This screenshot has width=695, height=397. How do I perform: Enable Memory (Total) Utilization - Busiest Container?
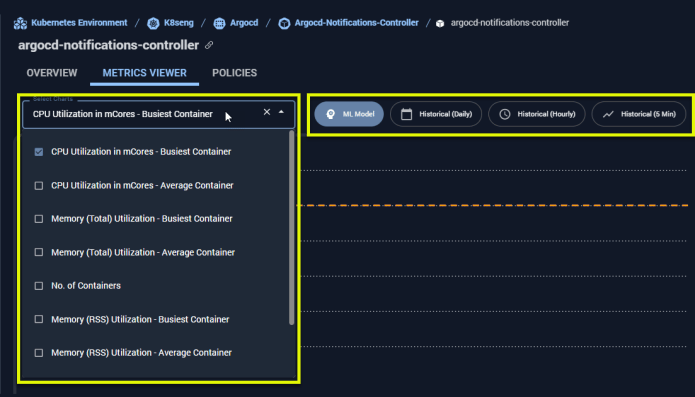click(x=39, y=219)
